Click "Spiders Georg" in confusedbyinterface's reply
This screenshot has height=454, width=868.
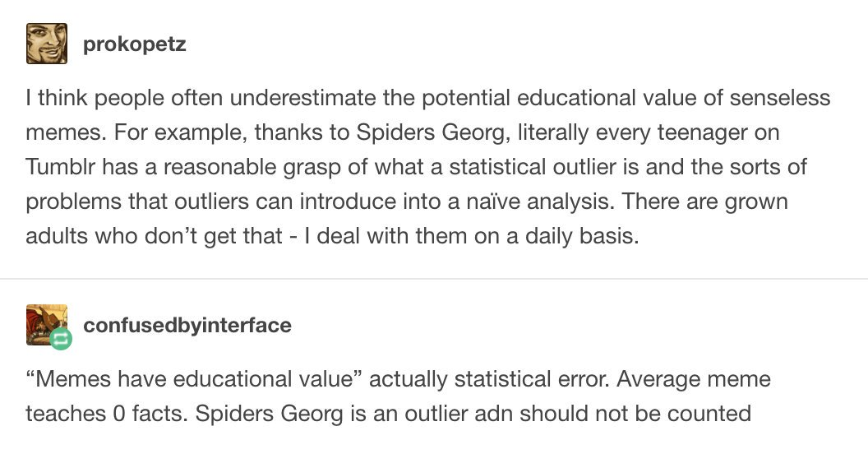coord(264,413)
